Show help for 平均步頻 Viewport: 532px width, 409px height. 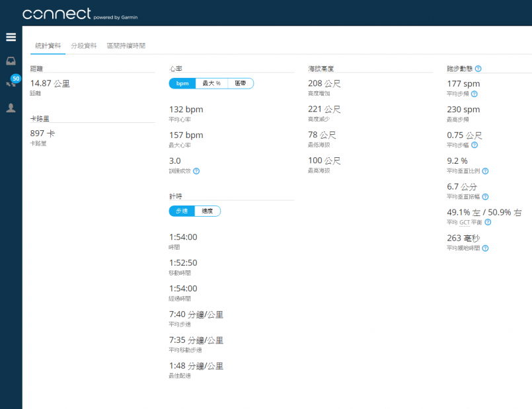[474, 94]
